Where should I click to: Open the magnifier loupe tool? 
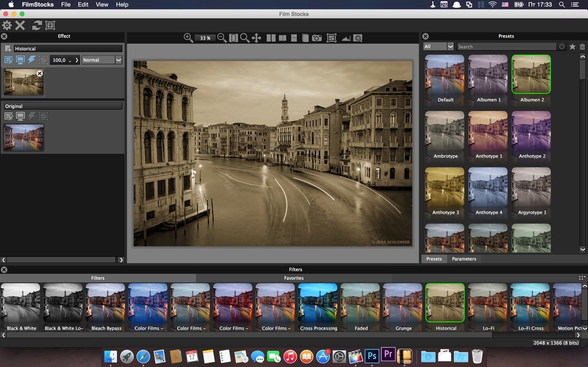358,38
